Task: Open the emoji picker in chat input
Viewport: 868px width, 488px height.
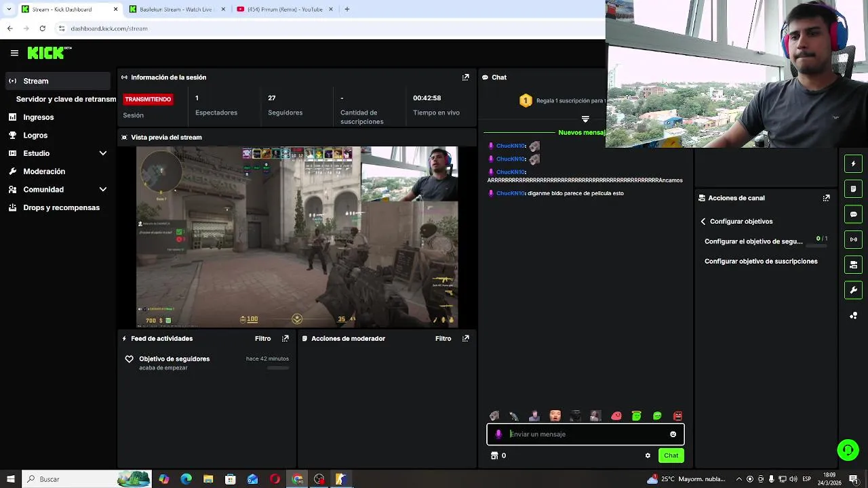Action: click(673, 434)
